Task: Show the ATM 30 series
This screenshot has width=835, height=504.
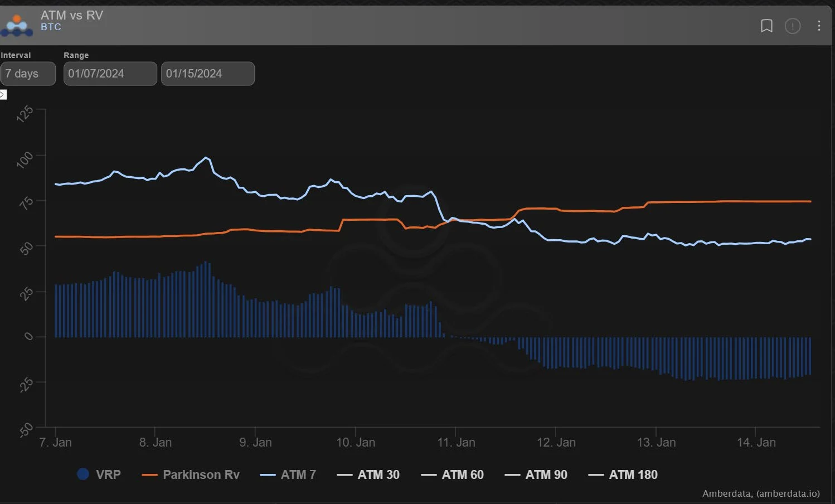Action: point(368,474)
